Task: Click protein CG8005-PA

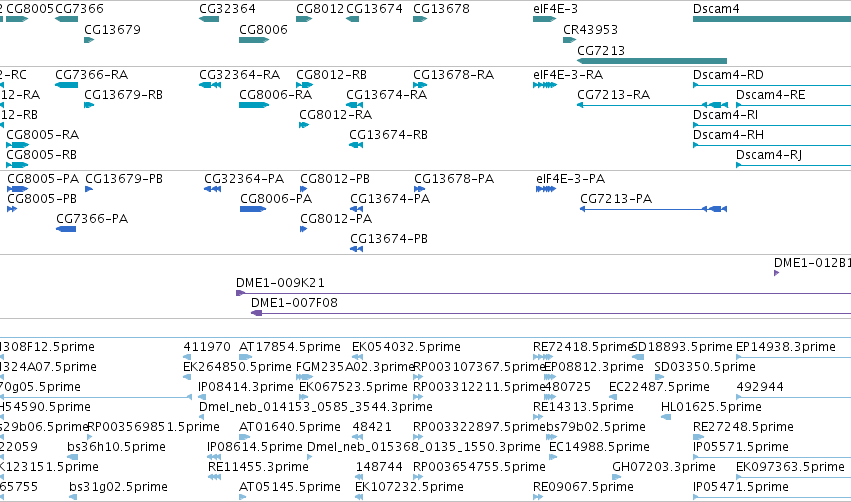Action: 43,179
